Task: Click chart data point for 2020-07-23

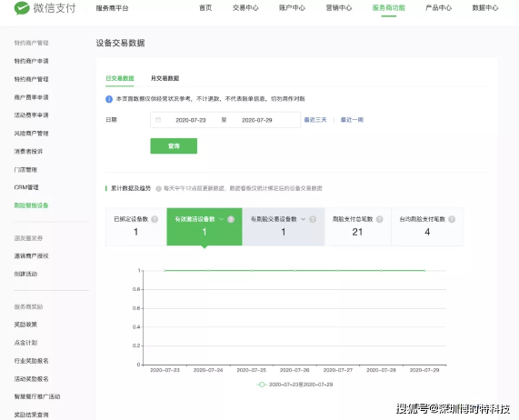Action: 165,270
